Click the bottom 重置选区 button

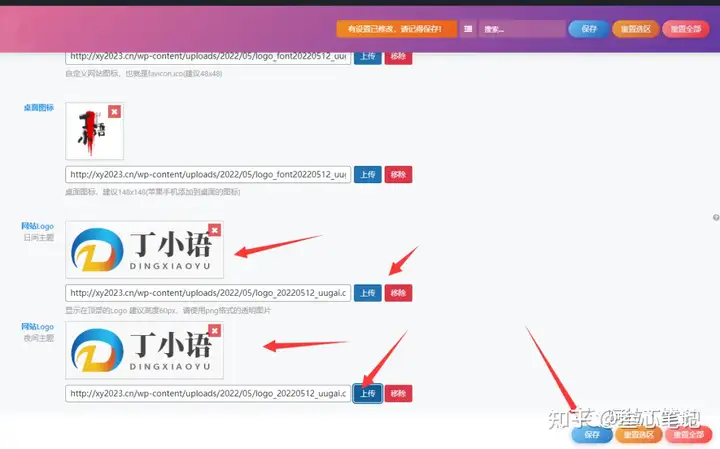(638, 434)
